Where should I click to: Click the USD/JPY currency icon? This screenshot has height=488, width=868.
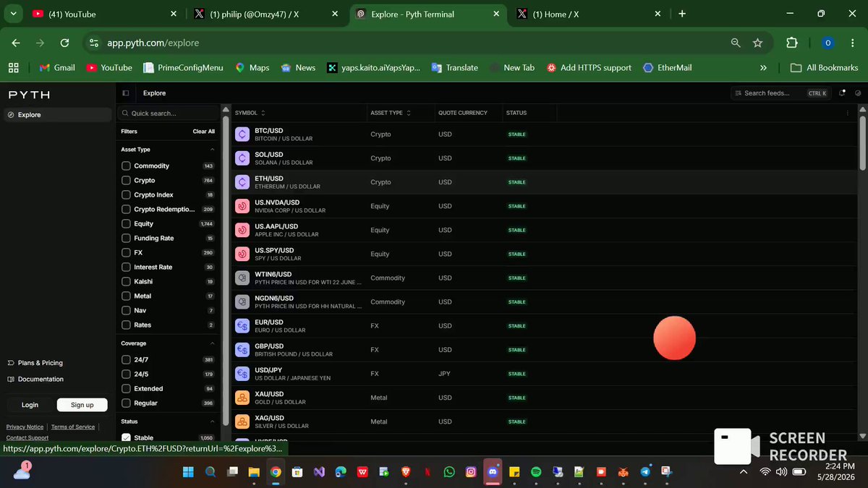pos(242,374)
